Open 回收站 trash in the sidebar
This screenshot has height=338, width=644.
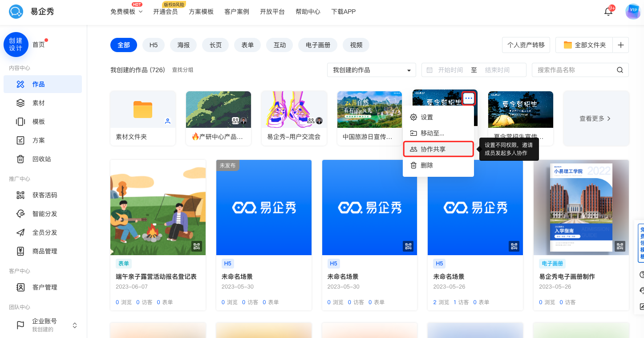[43, 159]
